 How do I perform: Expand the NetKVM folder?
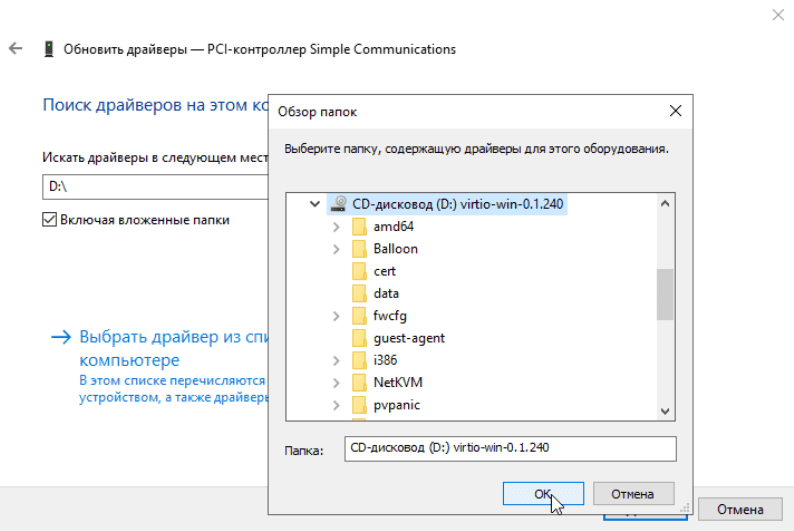(x=336, y=383)
